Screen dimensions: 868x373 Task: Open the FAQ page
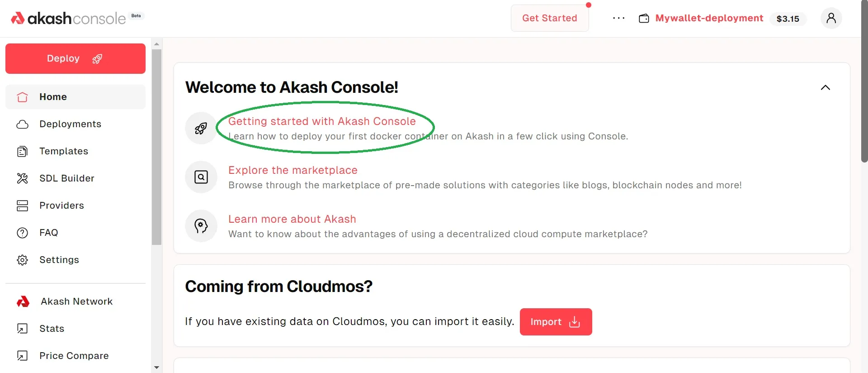click(48, 233)
